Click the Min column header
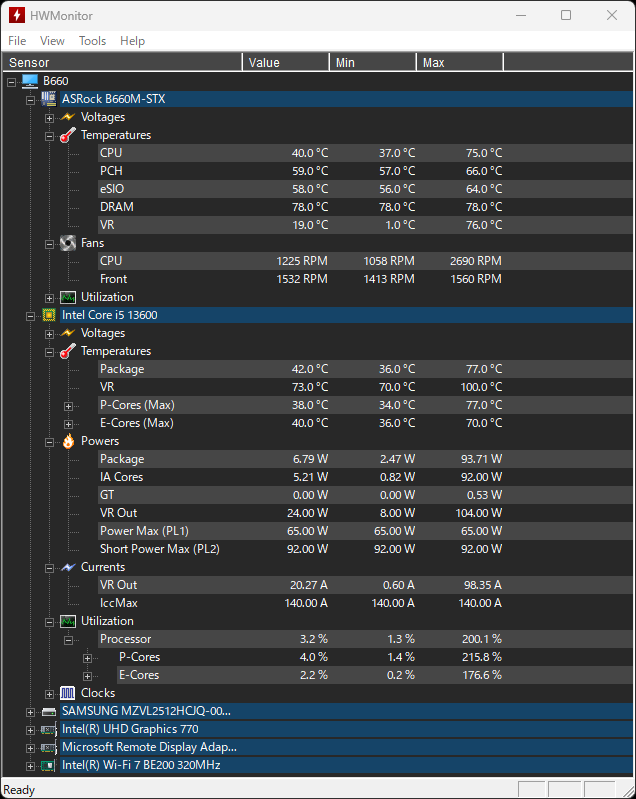The height and width of the screenshot is (799, 636). [x=373, y=62]
